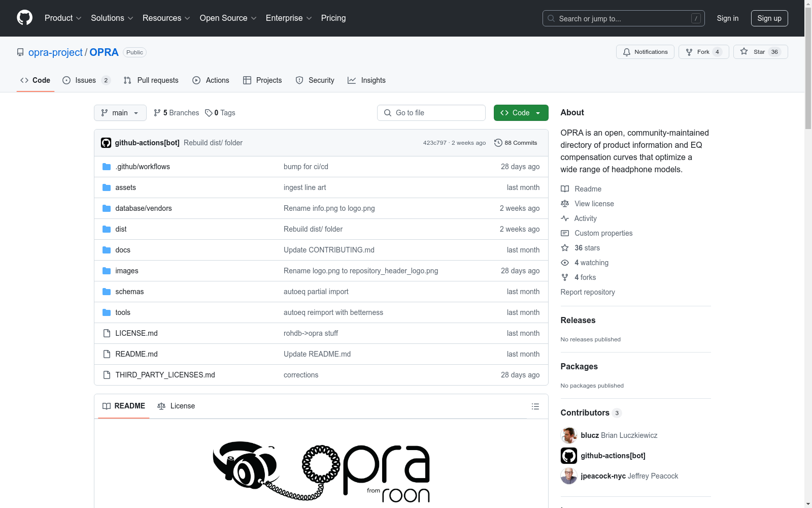Click the repository icon beside opra-project

[x=20, y=52]
